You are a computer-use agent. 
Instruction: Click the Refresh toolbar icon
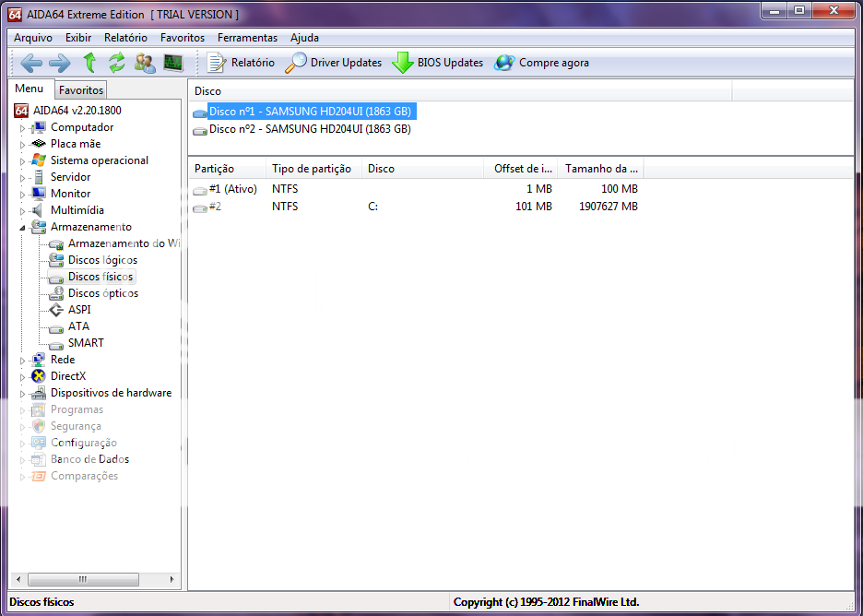point(117,63)
